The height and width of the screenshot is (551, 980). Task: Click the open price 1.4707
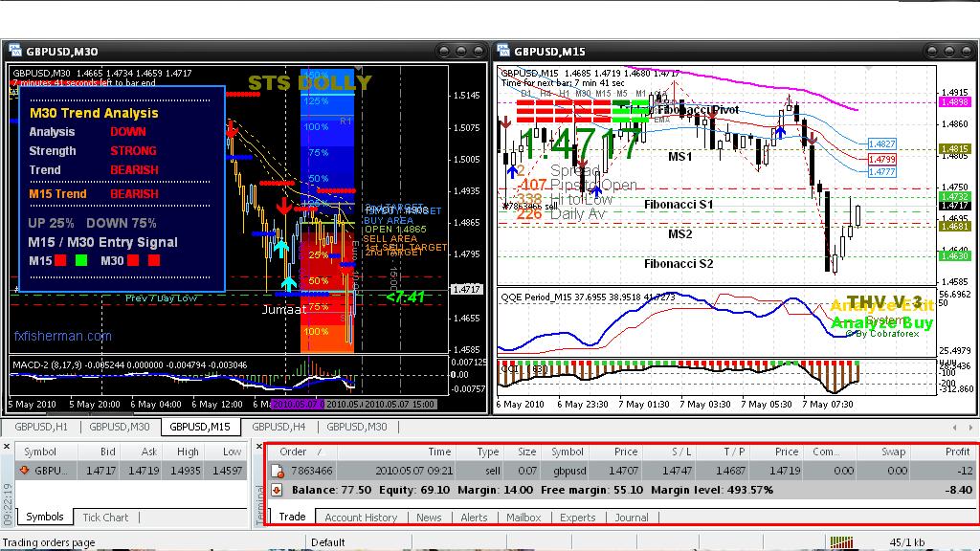pos(623,471)
